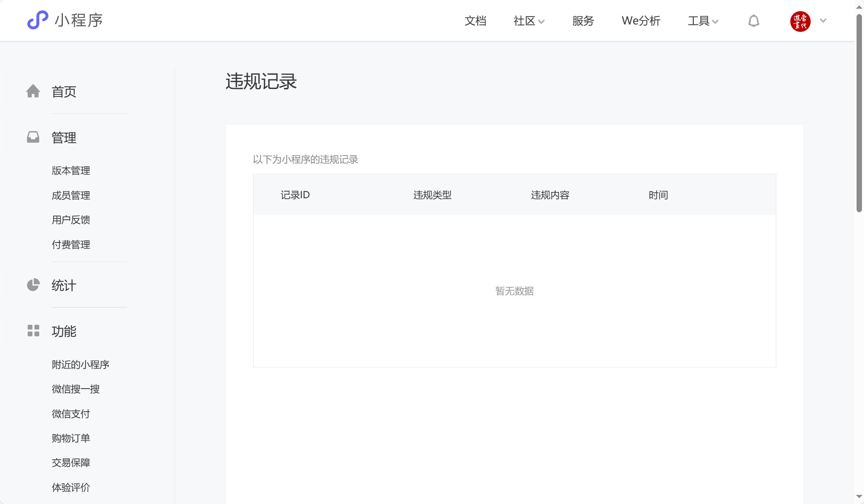Click the Mini Program logo icon
This screenshot has width=864, height=504.
click(38, 20)
